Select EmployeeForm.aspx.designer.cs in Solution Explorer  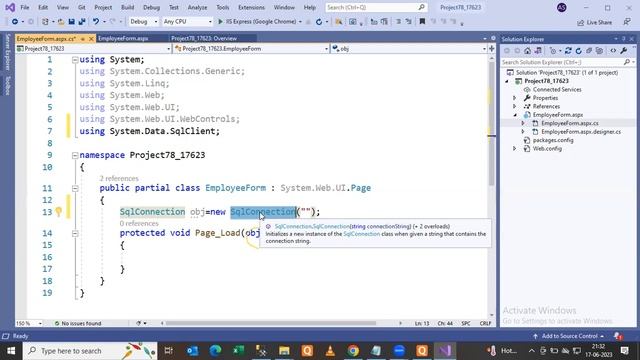[x=581, y=132]
